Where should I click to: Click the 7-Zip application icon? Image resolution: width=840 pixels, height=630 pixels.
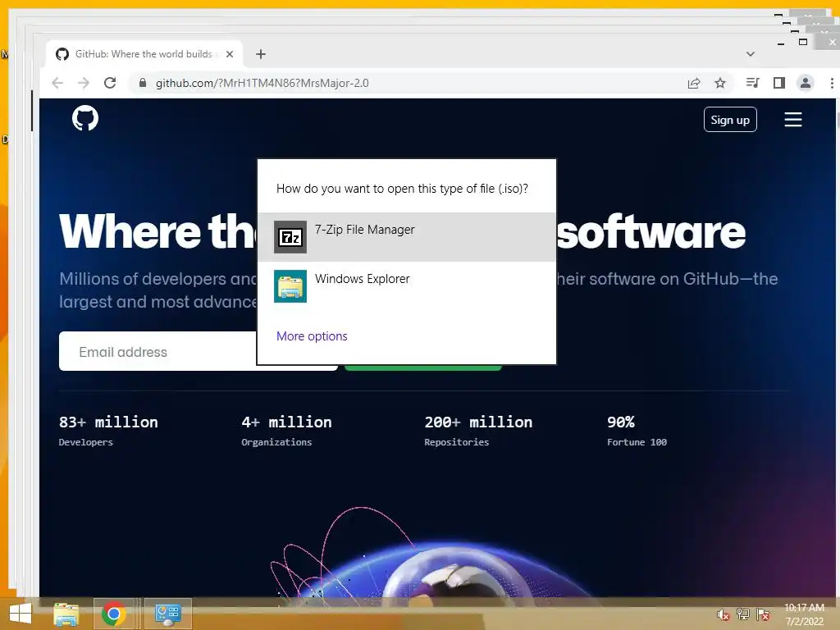click(290, 237)
